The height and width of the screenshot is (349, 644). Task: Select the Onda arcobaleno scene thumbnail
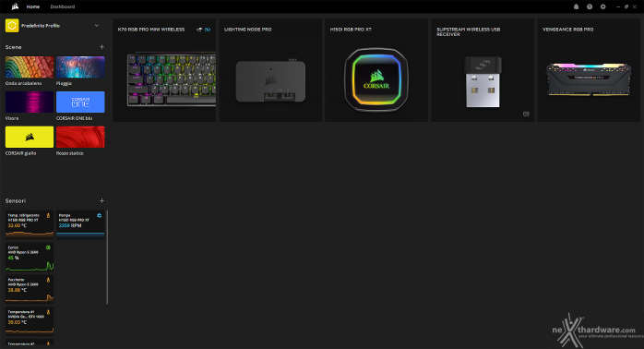pyautogui.click(x=30, y=67)
